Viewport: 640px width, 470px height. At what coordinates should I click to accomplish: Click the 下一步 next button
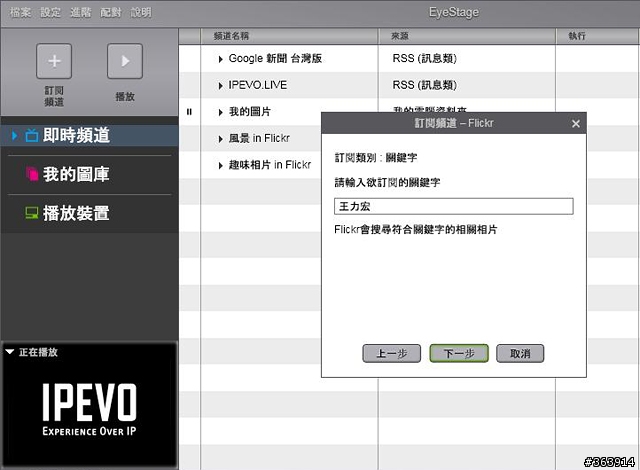point(459,353)
